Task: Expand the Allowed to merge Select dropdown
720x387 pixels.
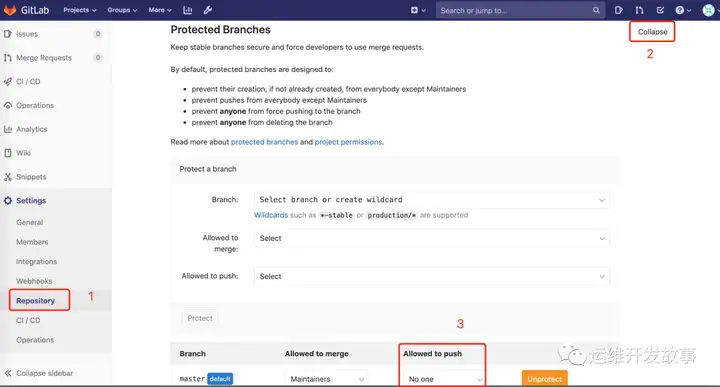Action: 432,238
